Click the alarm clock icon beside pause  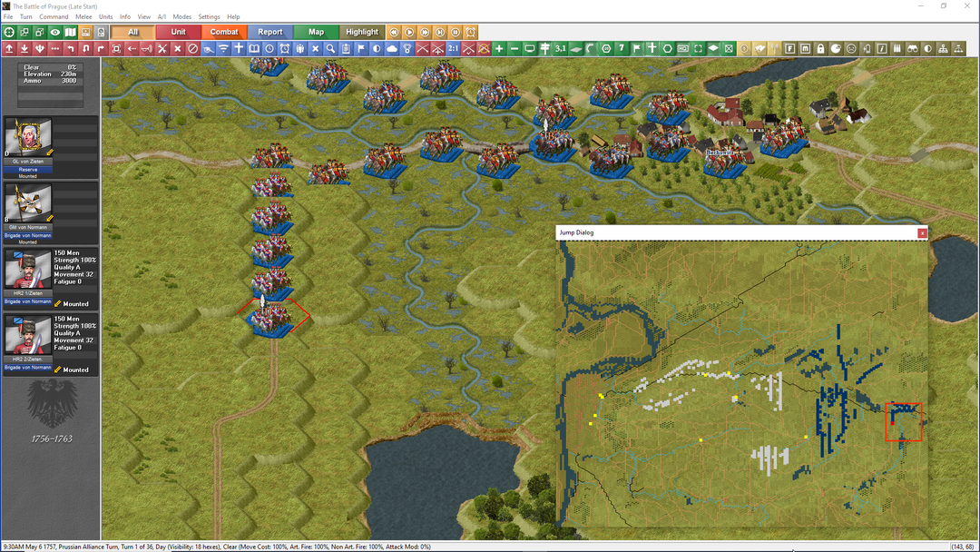click(471, 32)
